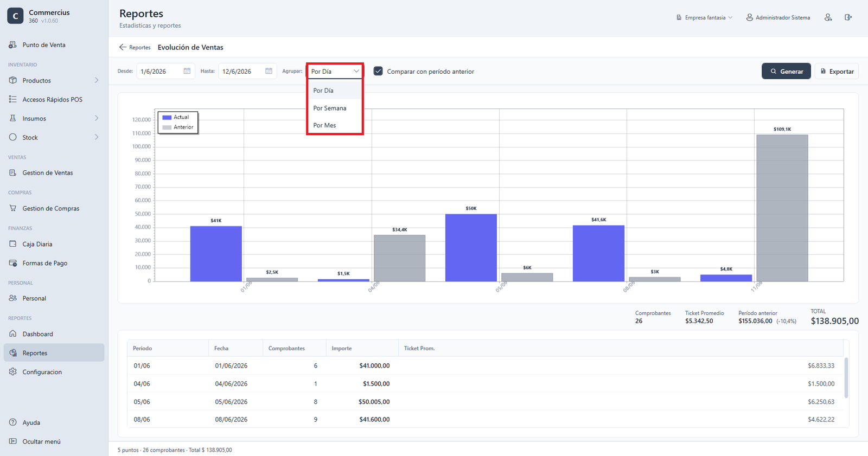The image size is (868, 456).
Task: Open the Punto de Venta icon
Action: coord(13,45)
